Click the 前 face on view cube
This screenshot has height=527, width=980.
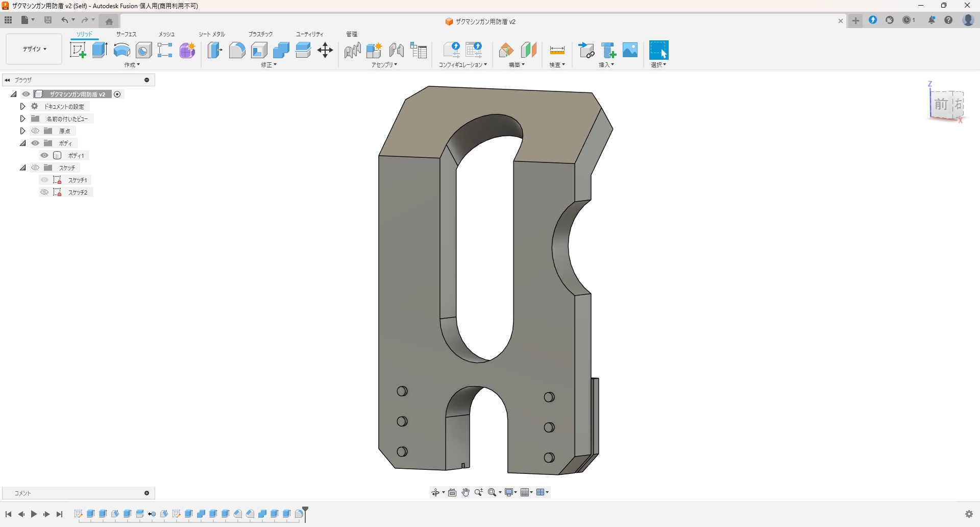click(941, 105)
